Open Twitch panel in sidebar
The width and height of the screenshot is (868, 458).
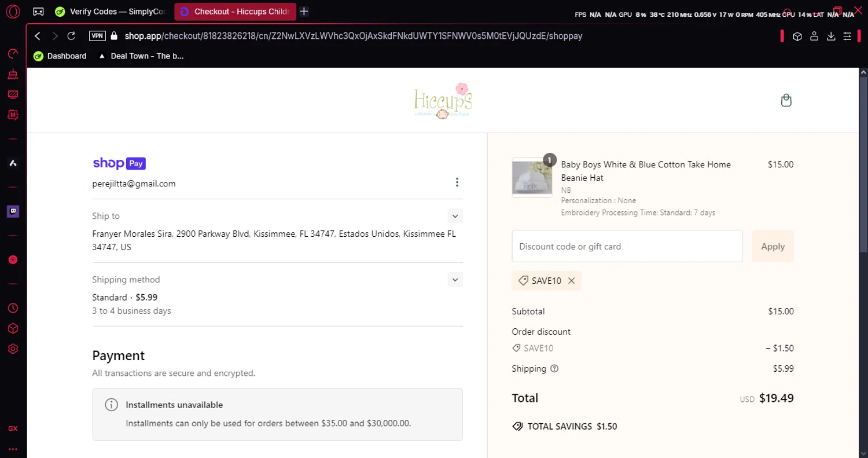(x=13, y=211)
